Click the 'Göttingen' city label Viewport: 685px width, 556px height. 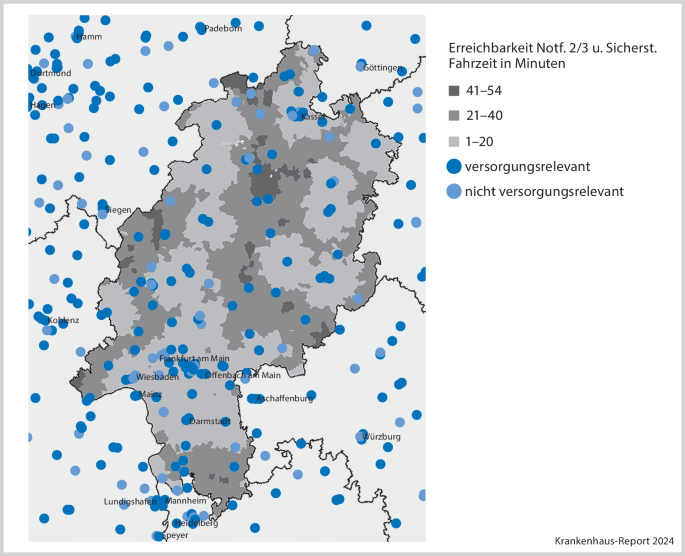coord(382,68)
